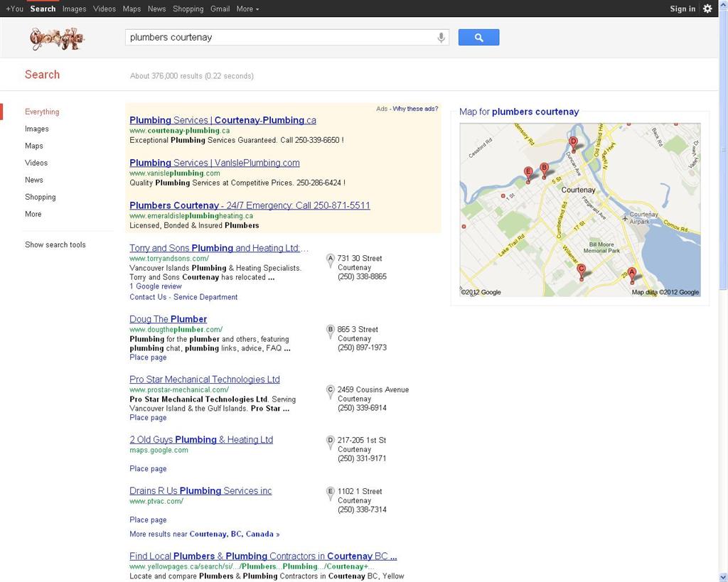Viewport: 728px width, 582px height.
Task: Filter results by Maps in sidebar
Action: pyautogui.click(x=34, y=146)
